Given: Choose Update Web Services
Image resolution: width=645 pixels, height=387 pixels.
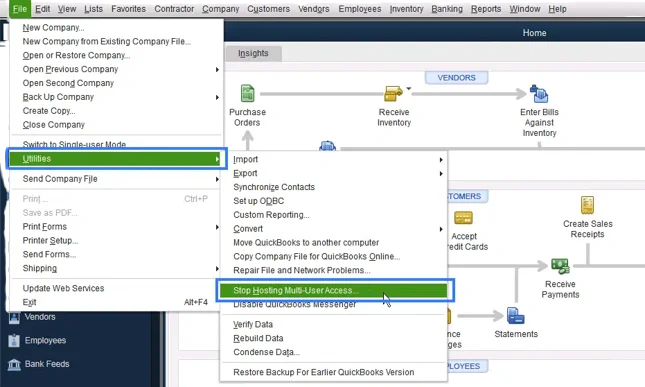Looking at the screenshot, I should click(63, 288).
